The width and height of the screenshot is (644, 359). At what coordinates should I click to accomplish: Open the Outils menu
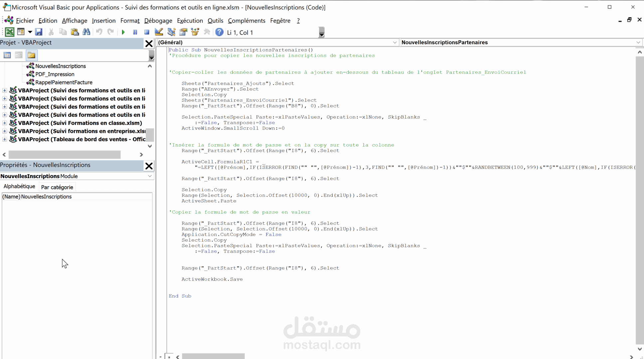click(x=216, y=21)
